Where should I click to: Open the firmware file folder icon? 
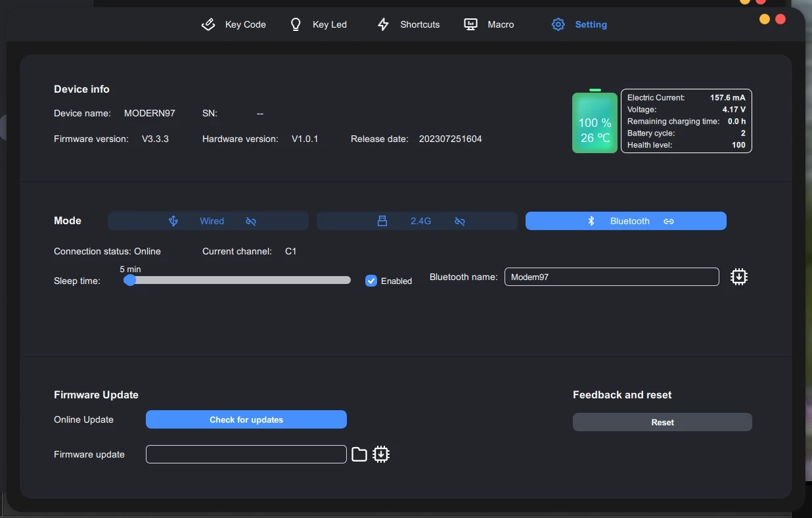(359, 454)
